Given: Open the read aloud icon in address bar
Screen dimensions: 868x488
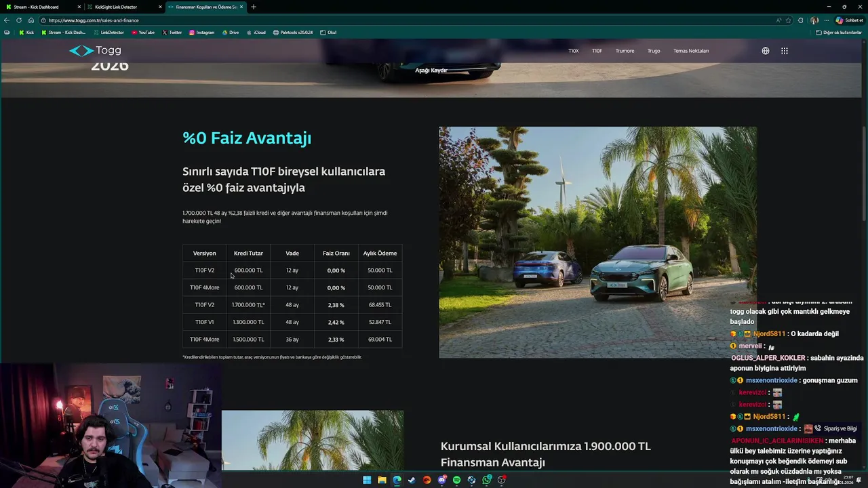Looking at the screenshot, I should [x=778, y=20].
